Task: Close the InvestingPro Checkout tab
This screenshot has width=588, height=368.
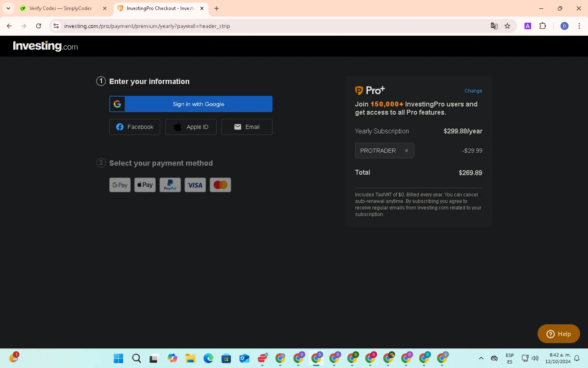Action: point(202,8)
